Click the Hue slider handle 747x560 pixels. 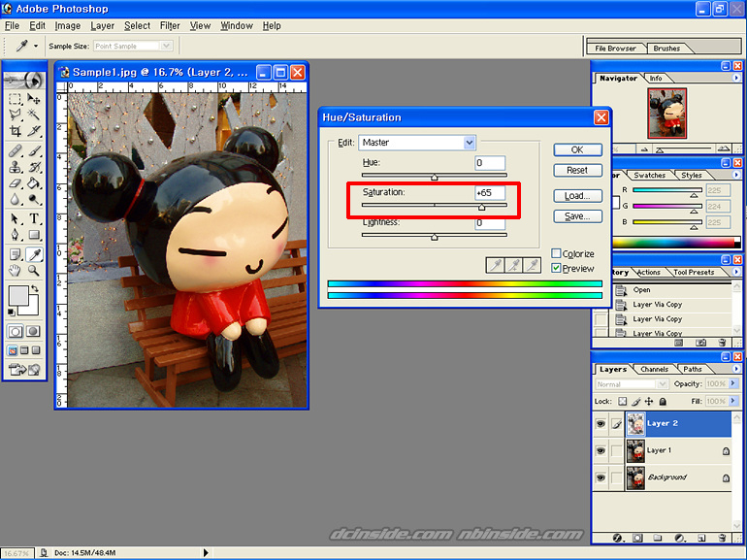tap(435, 178)
